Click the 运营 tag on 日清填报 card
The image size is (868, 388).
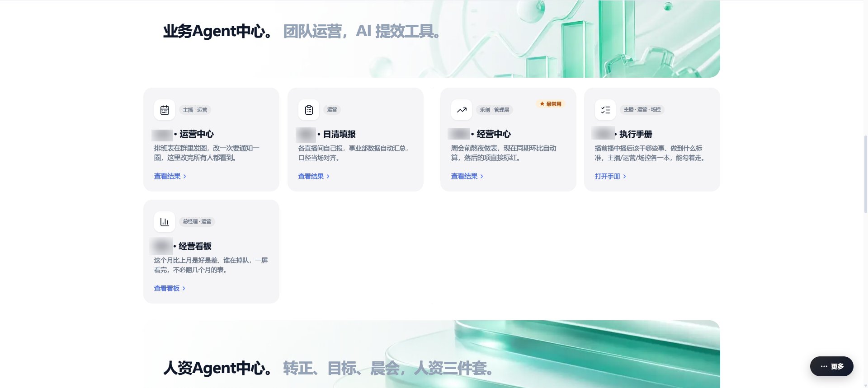332,109
